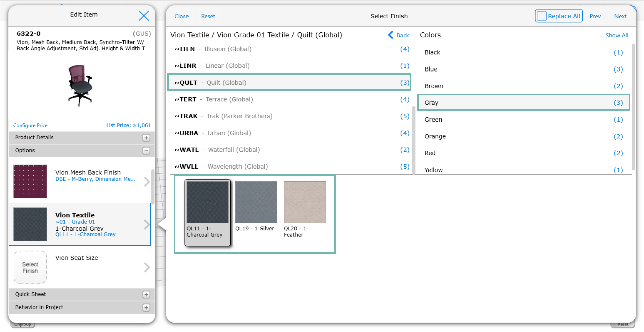
Task: Click the Product Details header
Action: coord(82,138)
